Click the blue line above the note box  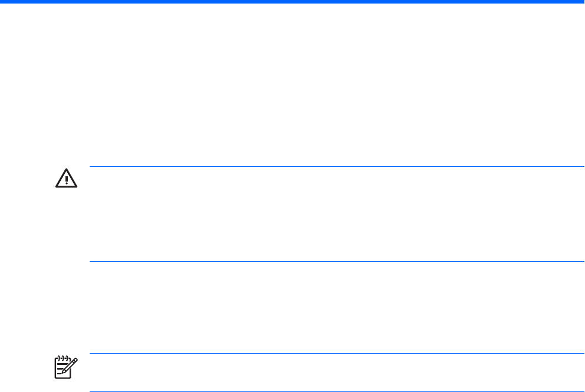(336, 353)
